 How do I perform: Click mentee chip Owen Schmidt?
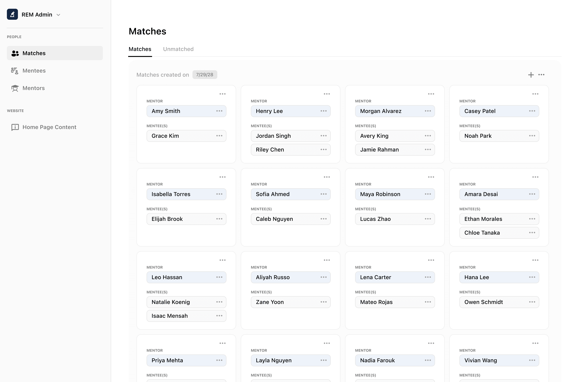pos(484,302)
